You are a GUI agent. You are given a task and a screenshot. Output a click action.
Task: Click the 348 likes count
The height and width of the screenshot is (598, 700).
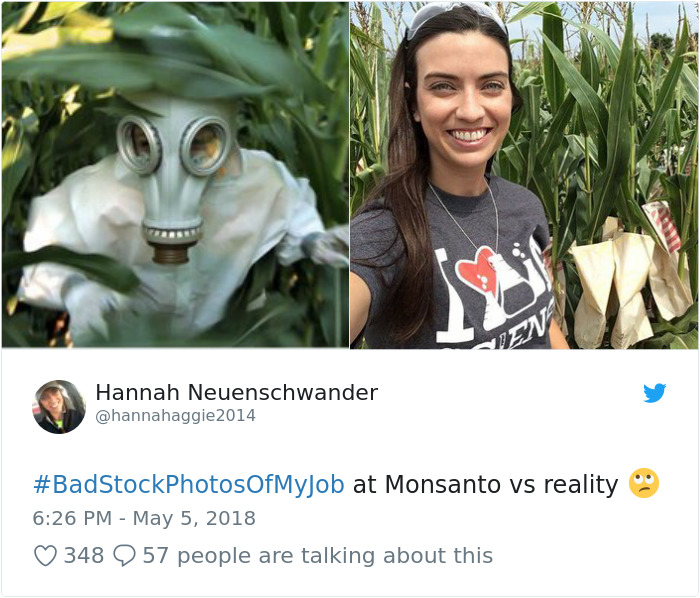84,556
